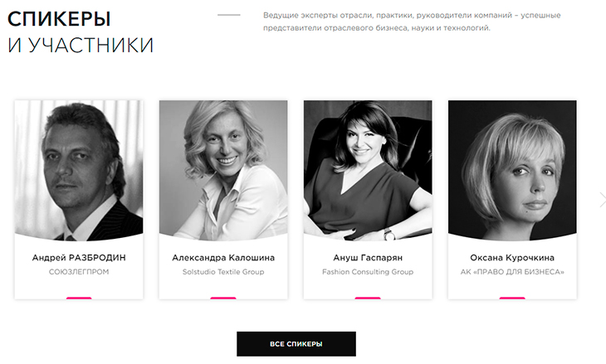Select the Solstudio Textile Group label

pos(223,272)
